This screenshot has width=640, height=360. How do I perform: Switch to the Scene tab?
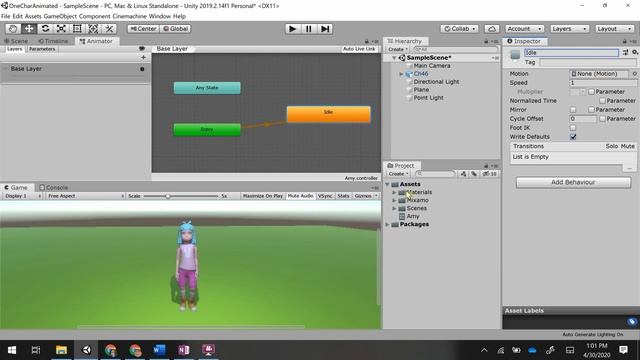pyautogui.click(x=16, y=41)
